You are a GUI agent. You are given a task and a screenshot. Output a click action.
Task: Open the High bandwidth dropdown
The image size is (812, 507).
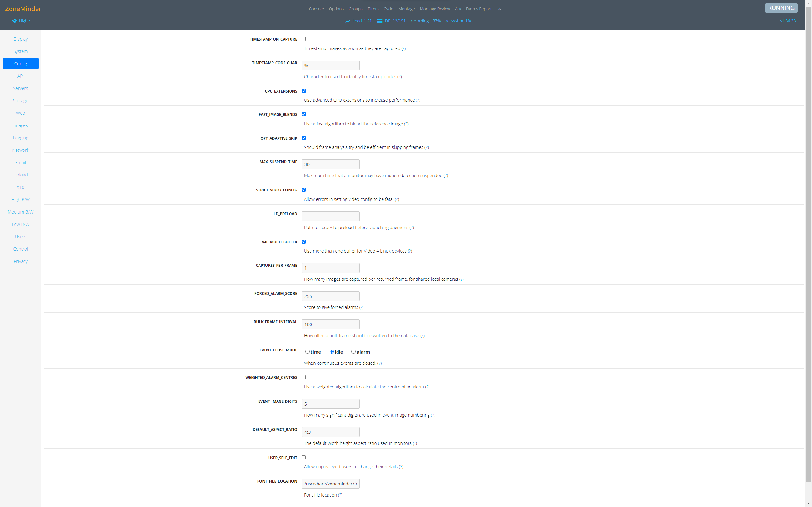pyautogui.click(x=24, y=21)
